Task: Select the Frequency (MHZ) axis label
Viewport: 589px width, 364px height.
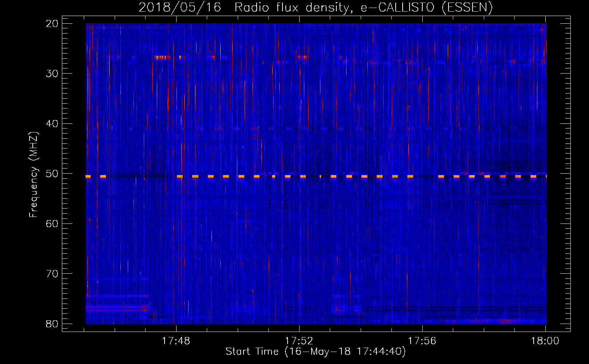Action: pos(33,175)
